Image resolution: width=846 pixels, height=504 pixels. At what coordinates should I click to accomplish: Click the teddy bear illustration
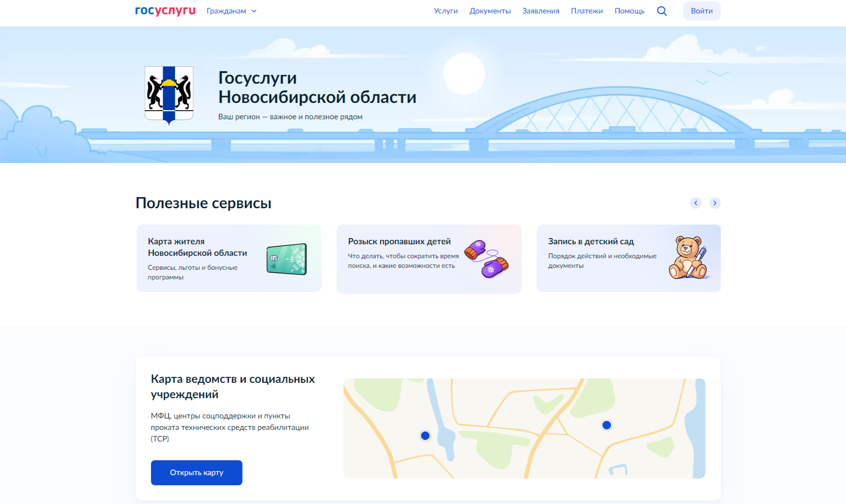688,258
